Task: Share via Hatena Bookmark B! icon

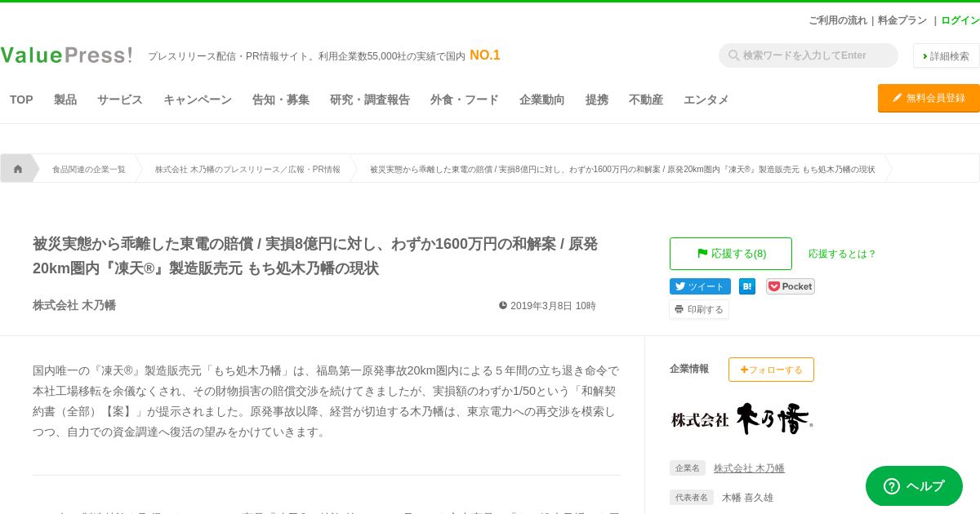Action: [x=747, y=286]
